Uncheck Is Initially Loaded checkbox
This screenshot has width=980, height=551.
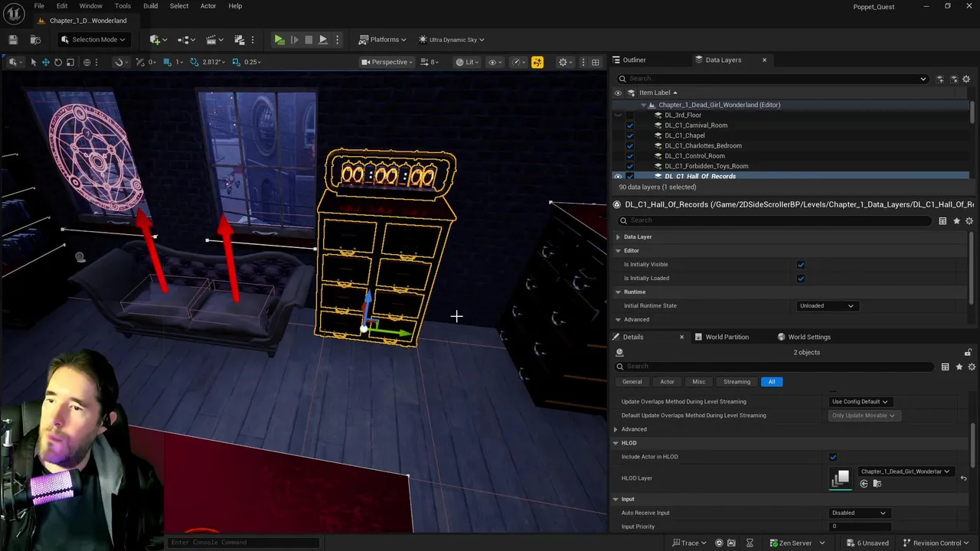[x=801, y=279]
